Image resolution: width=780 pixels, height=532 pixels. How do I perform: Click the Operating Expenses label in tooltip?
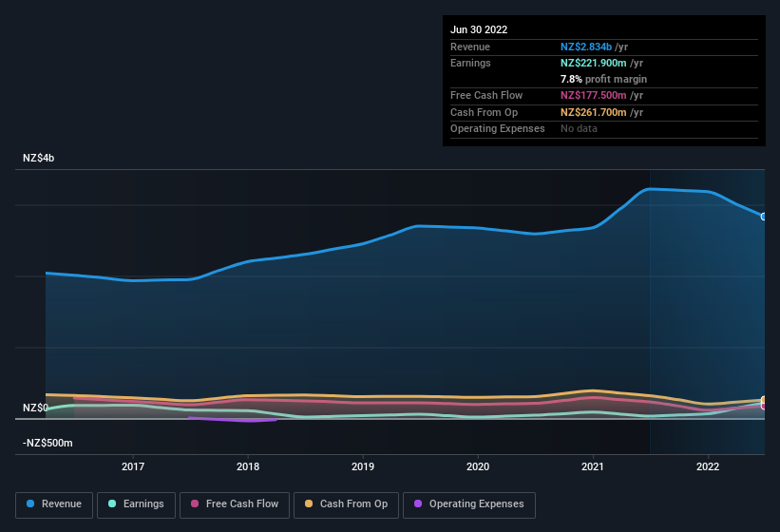coord(498,129)
